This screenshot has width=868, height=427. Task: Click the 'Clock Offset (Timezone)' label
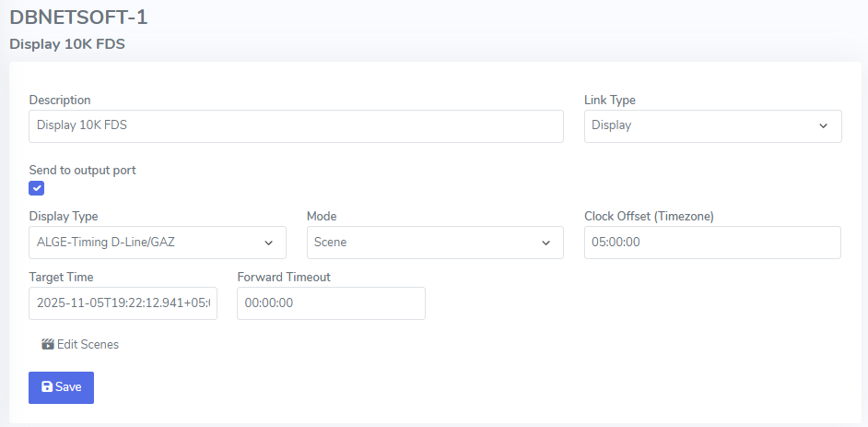point(649,216)
